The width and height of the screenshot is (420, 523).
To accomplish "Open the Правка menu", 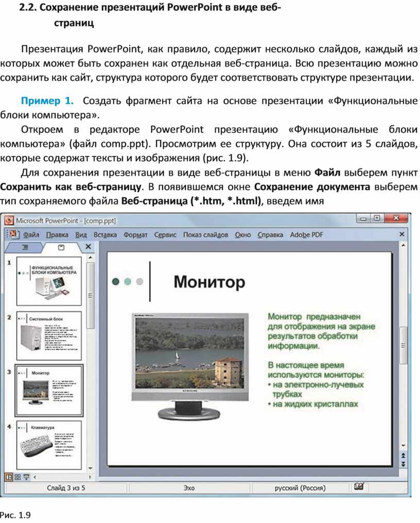I will [57, 235].
